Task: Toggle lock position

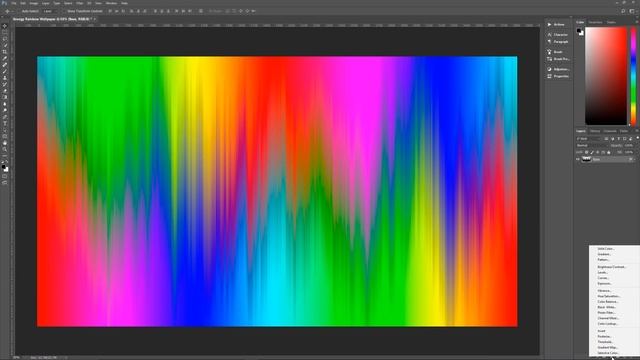Action: coord(598,152)
